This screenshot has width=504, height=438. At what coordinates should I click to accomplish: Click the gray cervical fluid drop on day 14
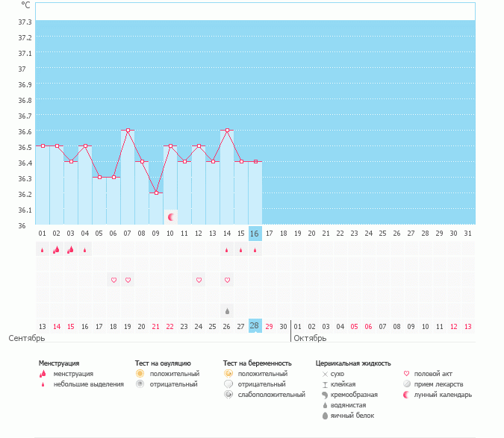[x=227, y=310]
